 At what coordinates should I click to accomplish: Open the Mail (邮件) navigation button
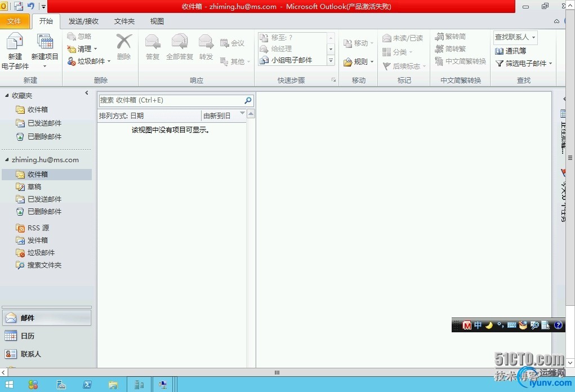click(47, 318)
